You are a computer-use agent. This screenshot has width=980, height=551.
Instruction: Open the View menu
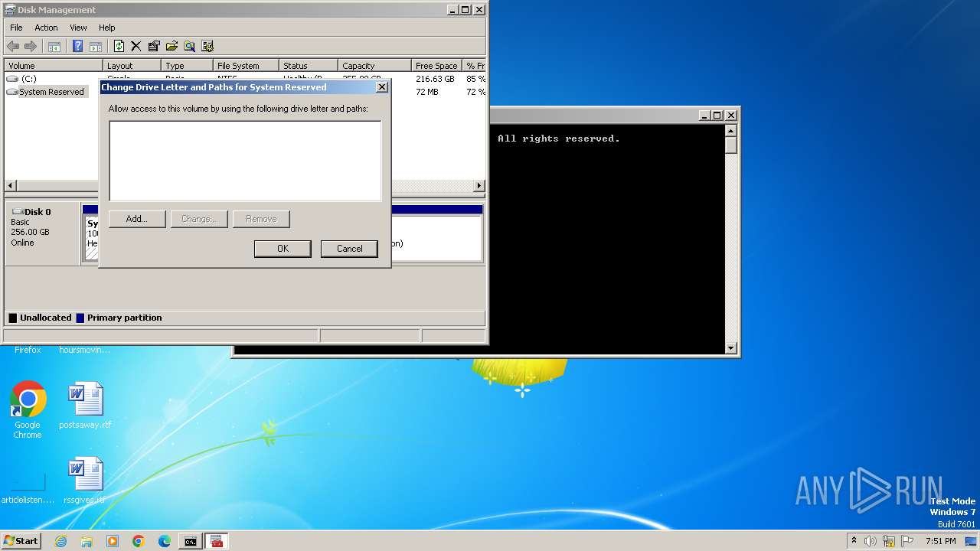(78, 28)
